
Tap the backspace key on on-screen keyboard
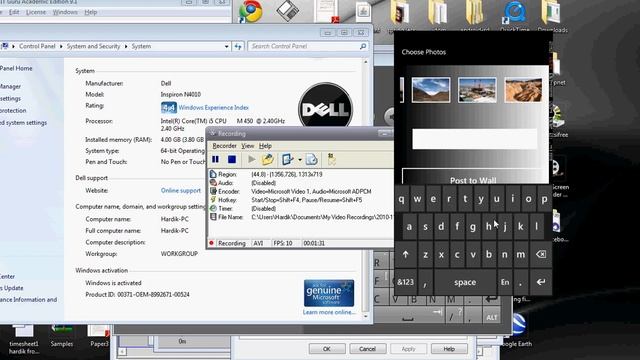[541, 255]
